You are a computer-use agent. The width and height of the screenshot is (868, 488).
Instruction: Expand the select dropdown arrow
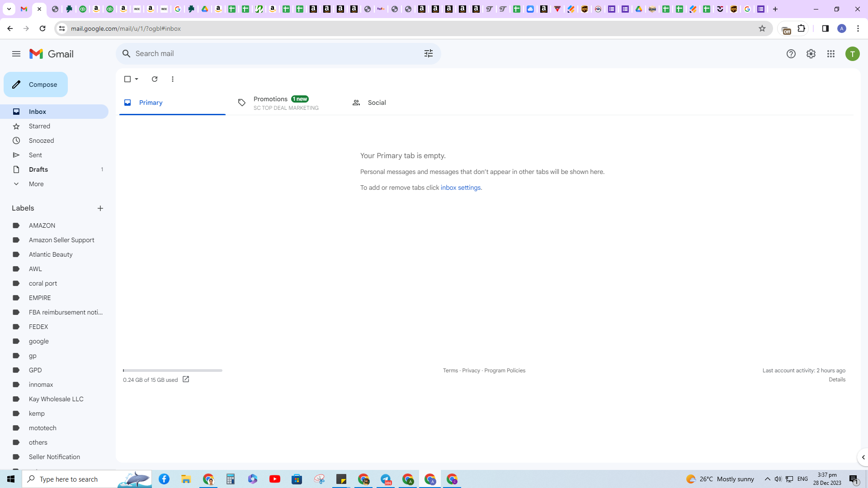point(137,79)
